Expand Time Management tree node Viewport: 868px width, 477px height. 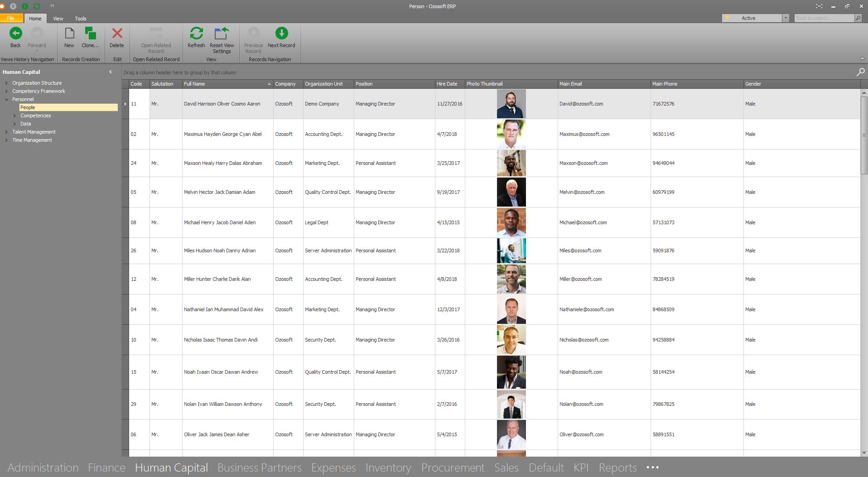point(6,140)
